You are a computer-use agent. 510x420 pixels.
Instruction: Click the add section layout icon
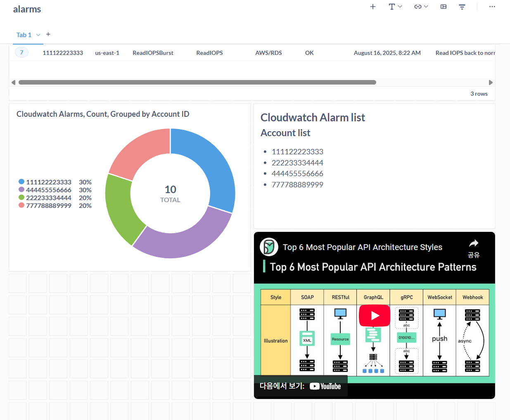coord(444,7)
